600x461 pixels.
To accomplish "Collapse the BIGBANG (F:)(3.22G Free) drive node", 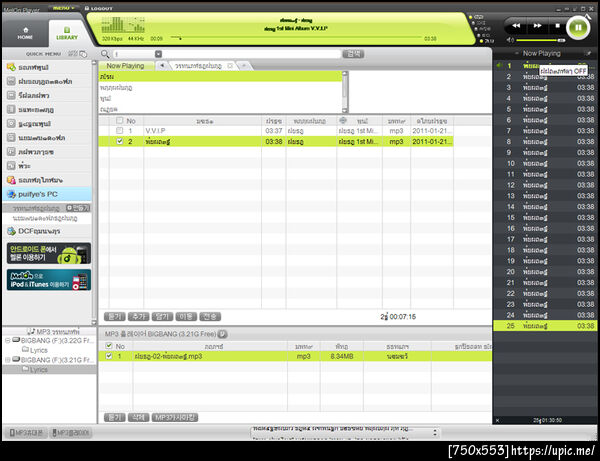I will pos(7,340).
